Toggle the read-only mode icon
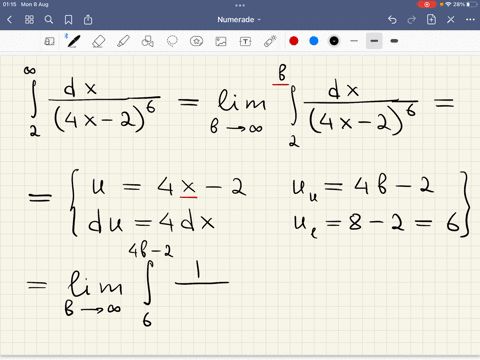The height and width of the screenshot is (360, 480). click(49, 41)
